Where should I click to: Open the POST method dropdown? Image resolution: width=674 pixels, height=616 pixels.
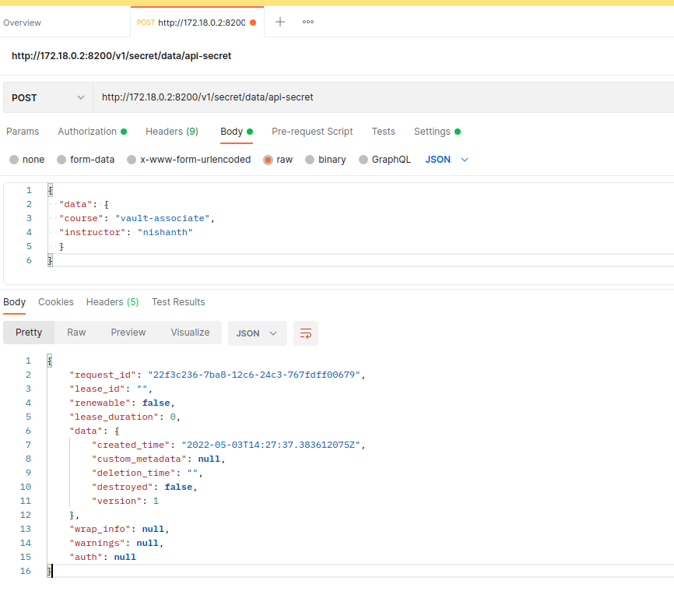click(x=47, y=98)
